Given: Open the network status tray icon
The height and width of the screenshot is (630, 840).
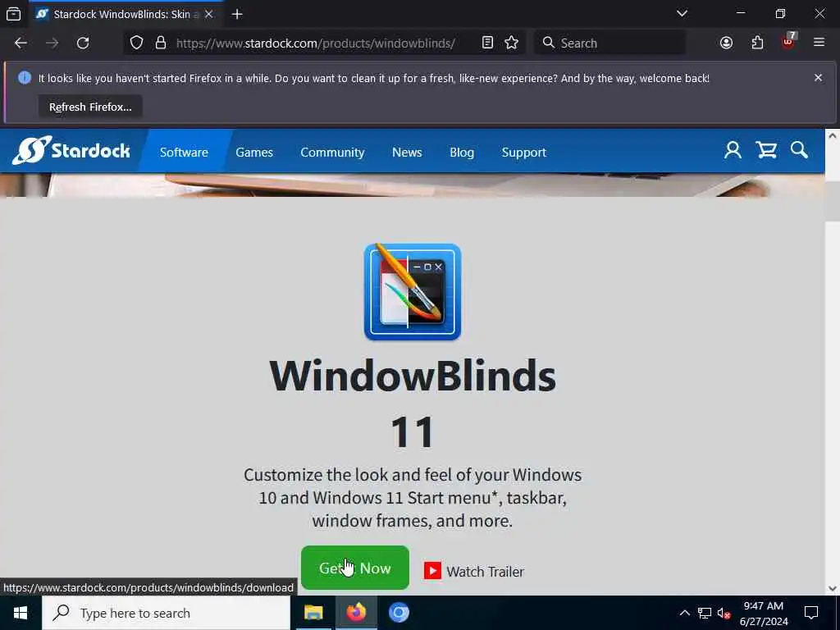Looking at the screenshot, I should pos(705,614).
